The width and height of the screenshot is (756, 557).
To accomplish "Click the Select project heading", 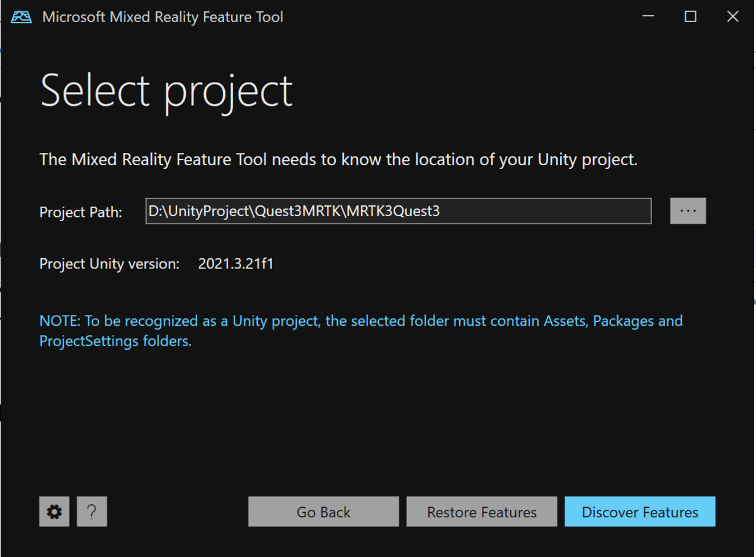I will point(167,91).
